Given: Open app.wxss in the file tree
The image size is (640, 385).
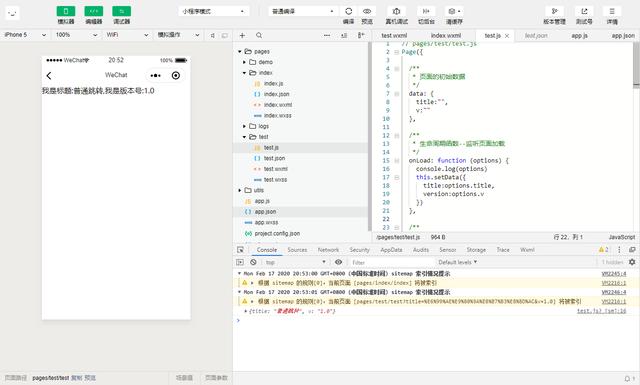Looking at the screenshot, I should coord(266,223).
